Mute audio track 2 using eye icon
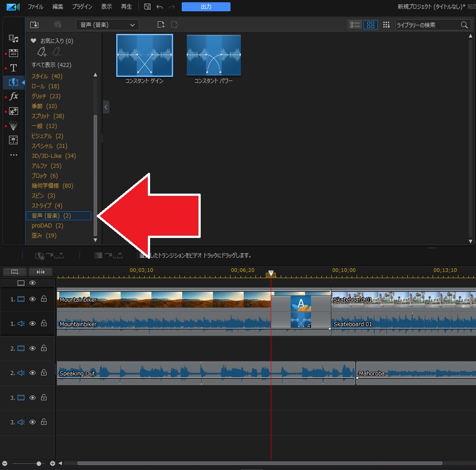The height and width of the screenshot is (470, 476). click(x=33, y=373)
